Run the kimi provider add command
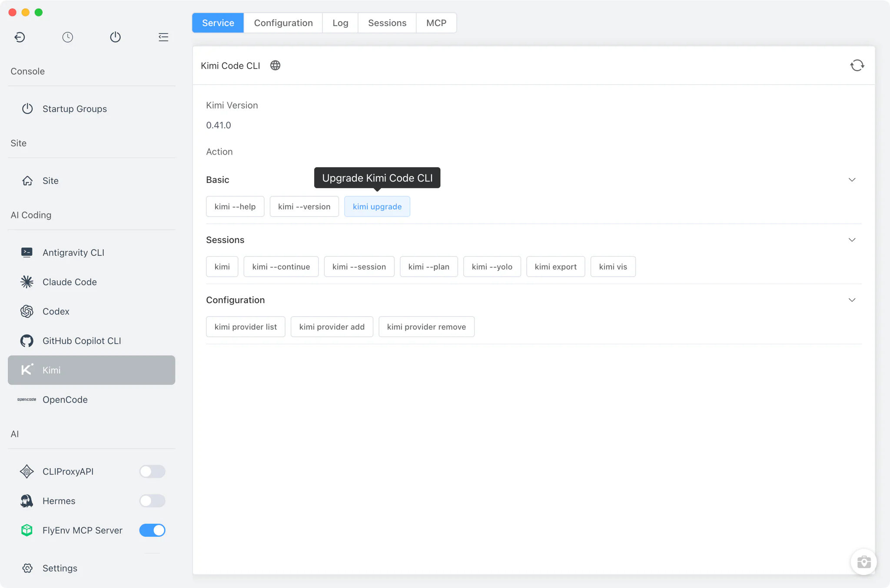Image resolution: width=890 pixels, height=588 pixels. click(x=332, y=327)
